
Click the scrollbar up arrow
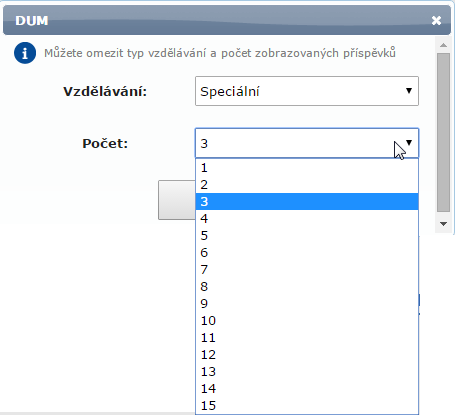pos(443,45)
